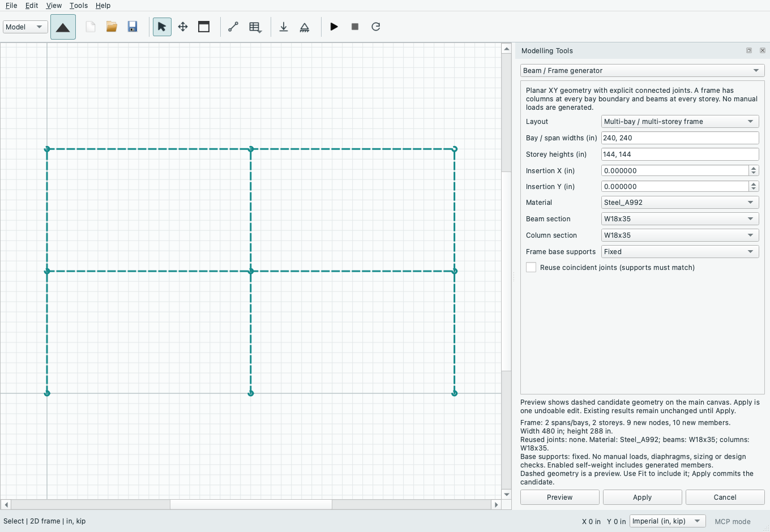770x532 pixels.
Task: Click the canvas horizontal scrollbar thumb
Action: [251, 504]
